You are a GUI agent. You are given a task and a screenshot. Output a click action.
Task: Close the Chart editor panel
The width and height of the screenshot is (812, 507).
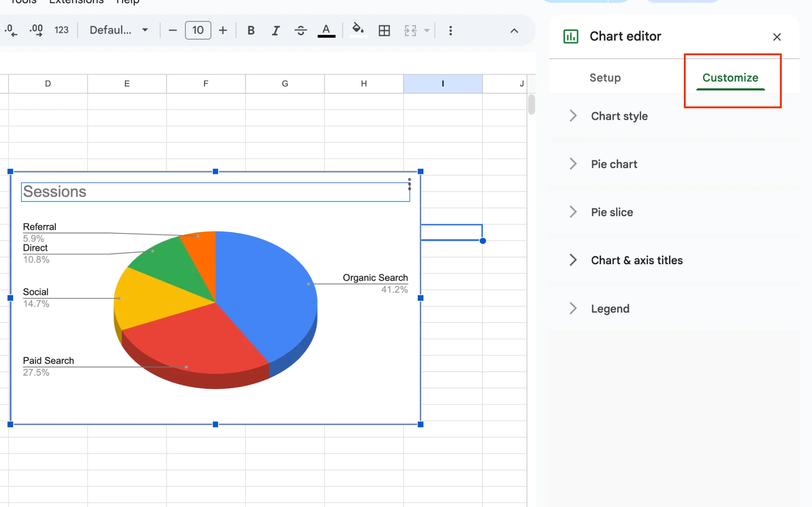point(777,37)
